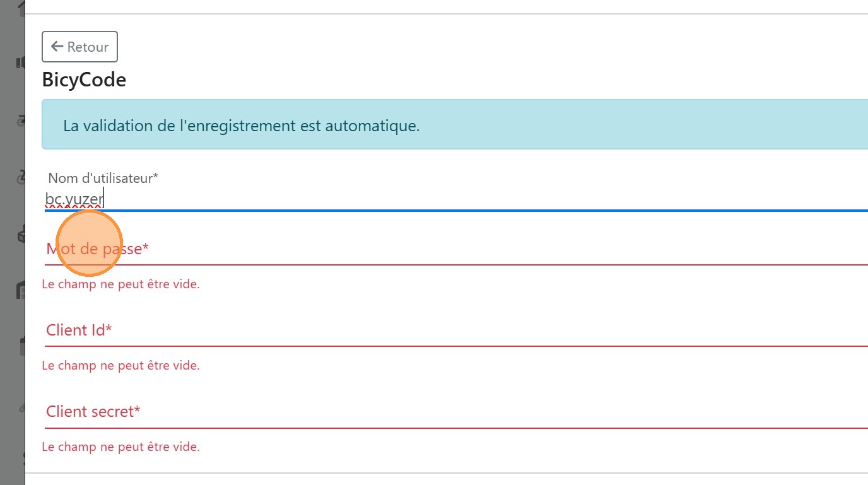Open the warehouse building icon in sidebar
The width and height of the screenshot is (868, 485).
pos(21,289)
